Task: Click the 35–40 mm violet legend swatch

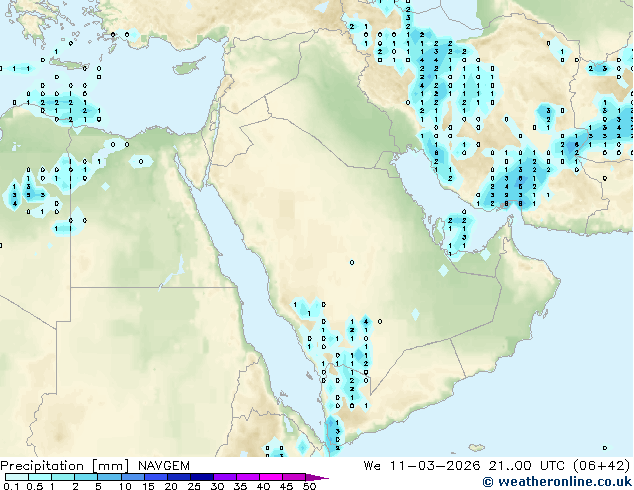Action: coord(247,477)
